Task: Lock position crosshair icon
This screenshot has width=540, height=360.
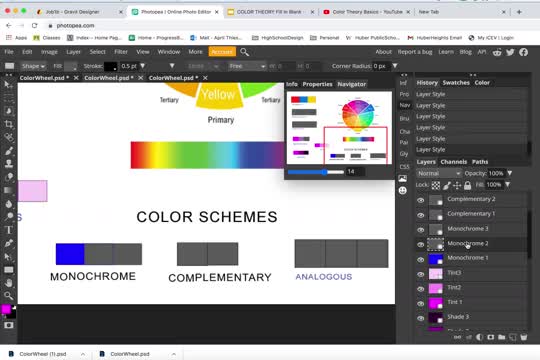Action: point(457,185)
